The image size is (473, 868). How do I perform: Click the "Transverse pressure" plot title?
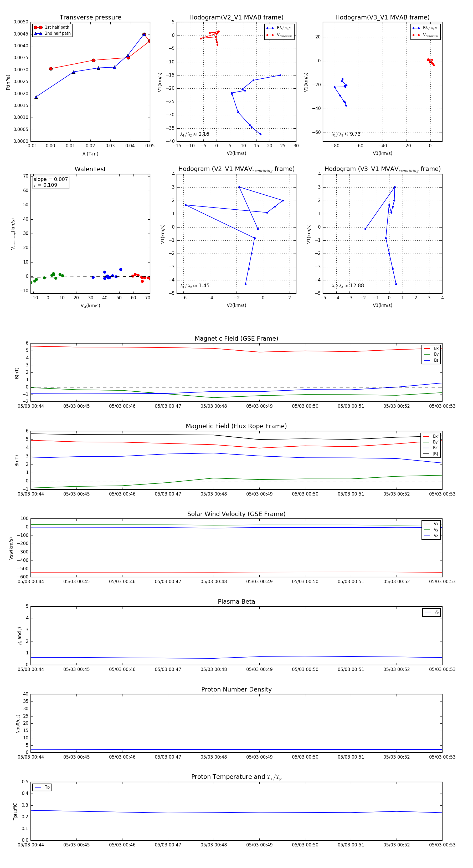(90, 18)
